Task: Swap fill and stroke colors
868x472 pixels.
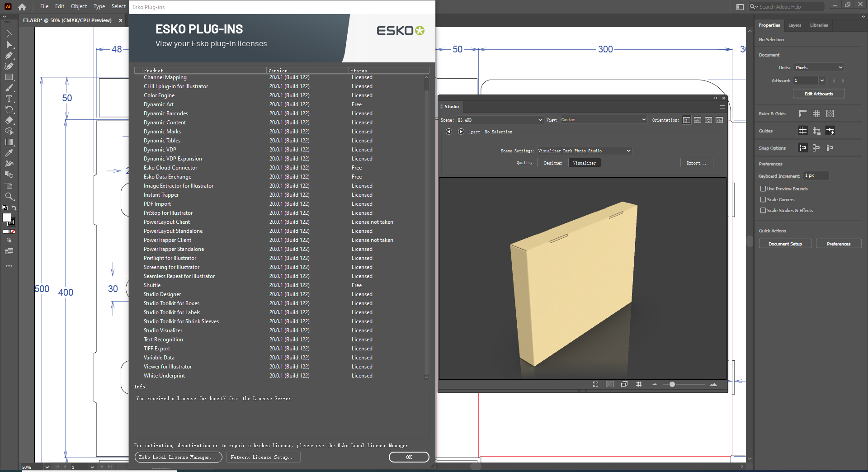Action: (x=14, y=208)
